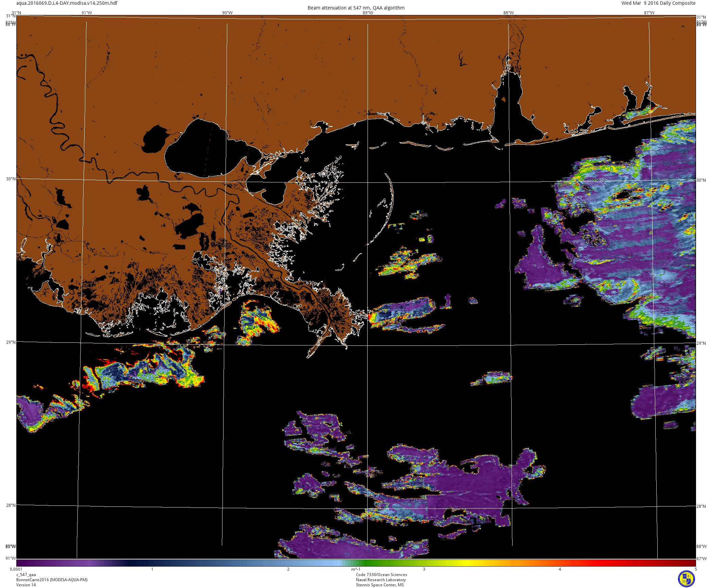Screen dimensions: 712x588
Task: Click the BonnetCarre2016 (MODISA-AQUA-PM) text
Action: [x=52, y=580]
